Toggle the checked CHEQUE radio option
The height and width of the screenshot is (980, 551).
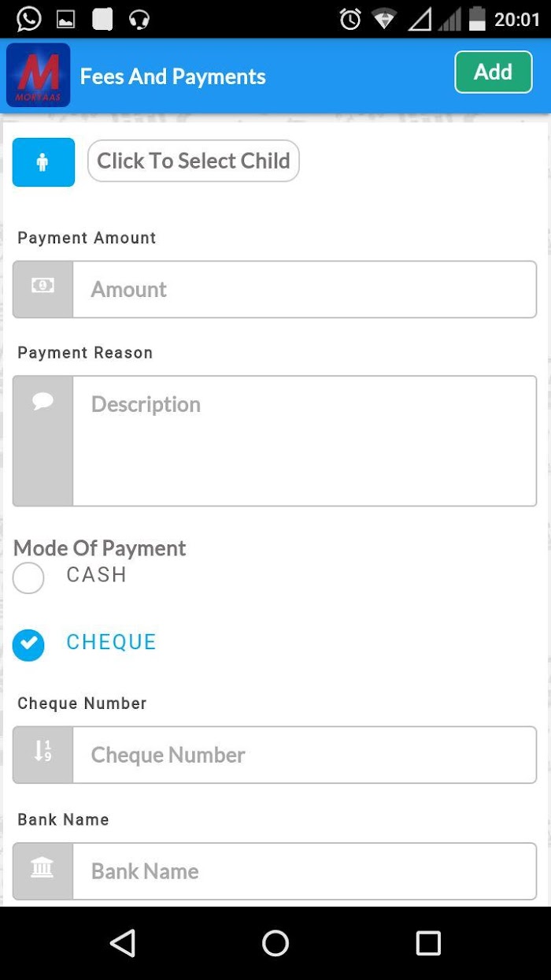pos(28,645)
